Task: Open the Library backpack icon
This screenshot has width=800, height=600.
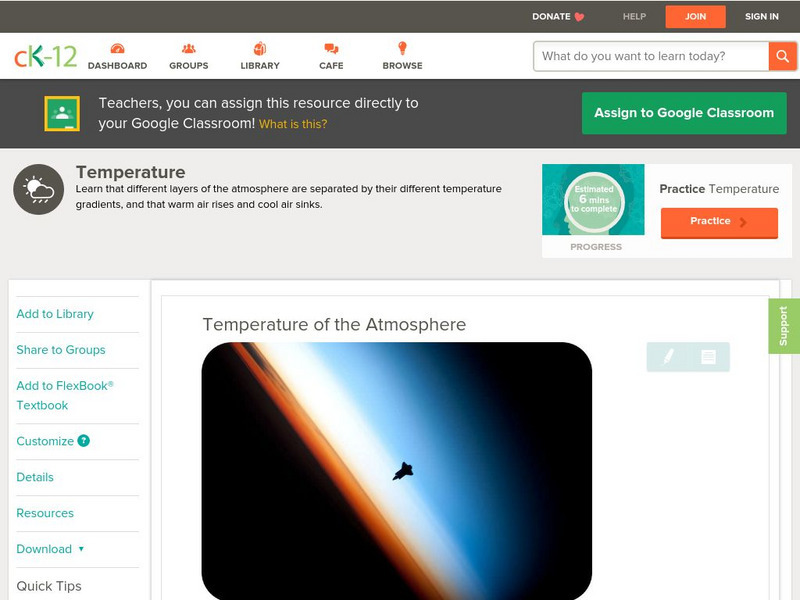Action: click(x=260, y=48)
